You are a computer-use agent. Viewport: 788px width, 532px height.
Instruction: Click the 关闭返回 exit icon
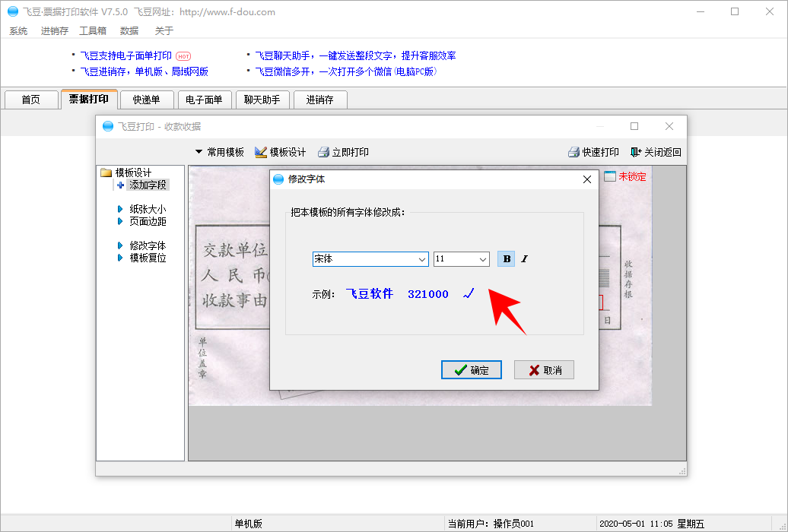click(636, 152)
